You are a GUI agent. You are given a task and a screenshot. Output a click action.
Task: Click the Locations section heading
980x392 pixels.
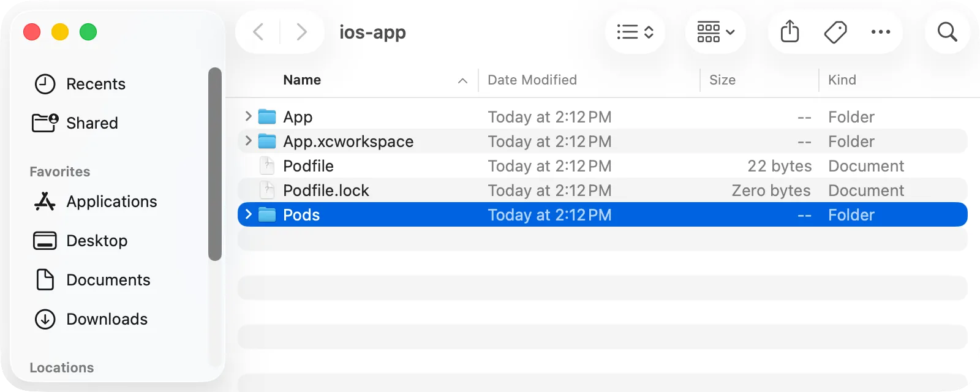(62, 368)
